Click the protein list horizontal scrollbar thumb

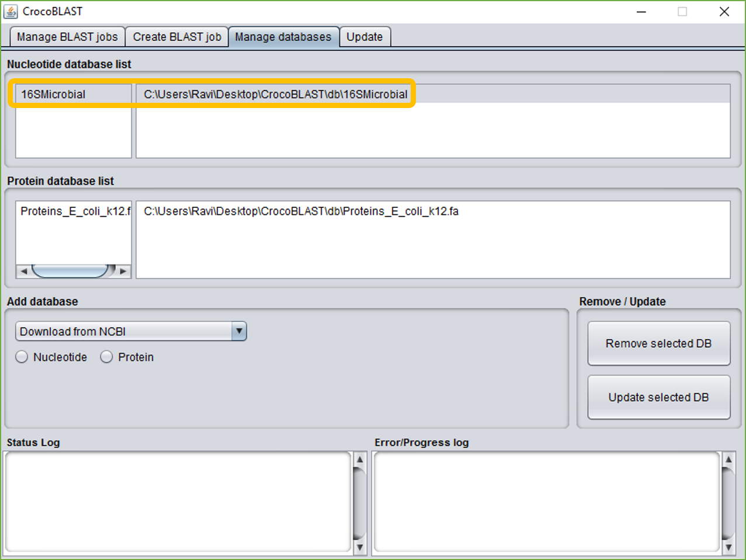click(x=71, y=271)
